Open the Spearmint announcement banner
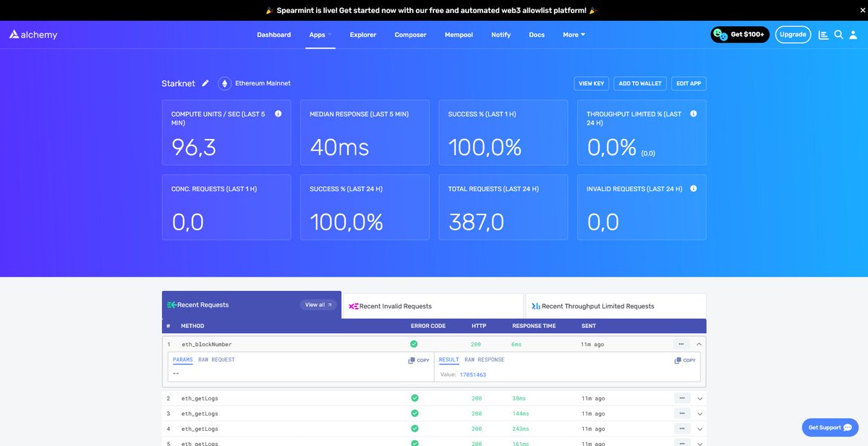Image resolution: width=868 pixels, height=446 pixels. (x=431, y=10)
